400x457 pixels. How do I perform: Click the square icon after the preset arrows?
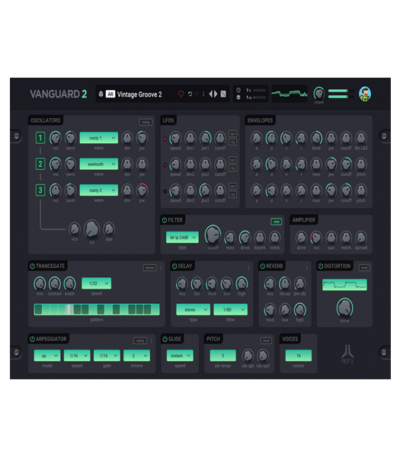pyautogui.click(x=223, y=94)
